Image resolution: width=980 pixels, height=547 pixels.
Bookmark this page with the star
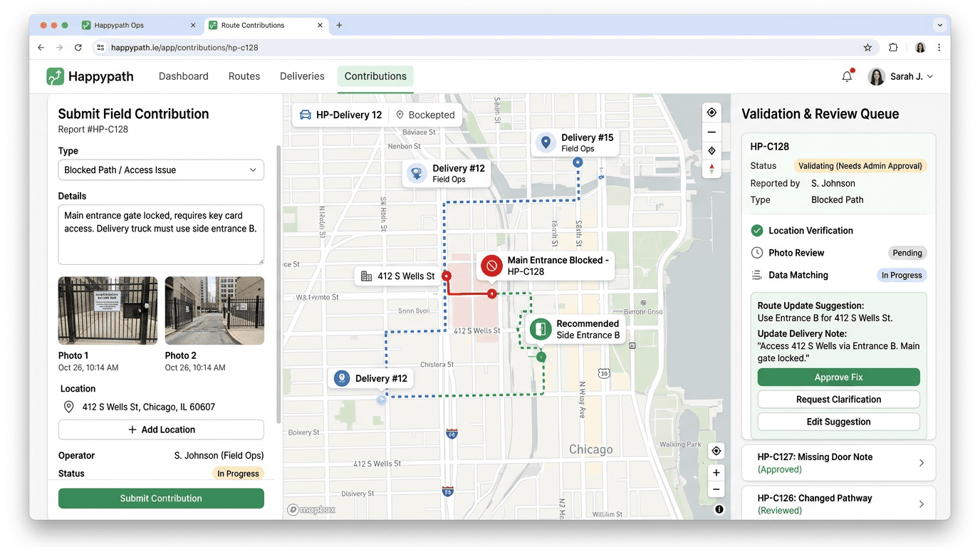coord(867,48)
